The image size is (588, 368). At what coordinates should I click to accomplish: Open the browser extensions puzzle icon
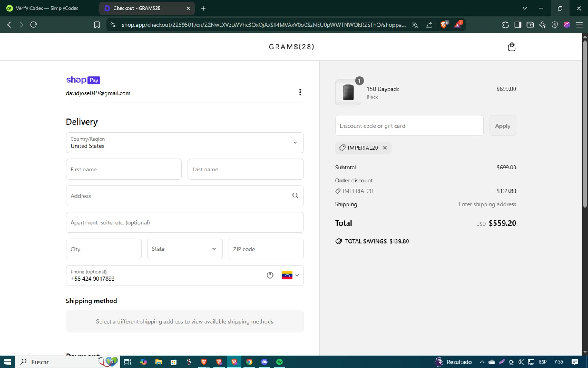505,25
